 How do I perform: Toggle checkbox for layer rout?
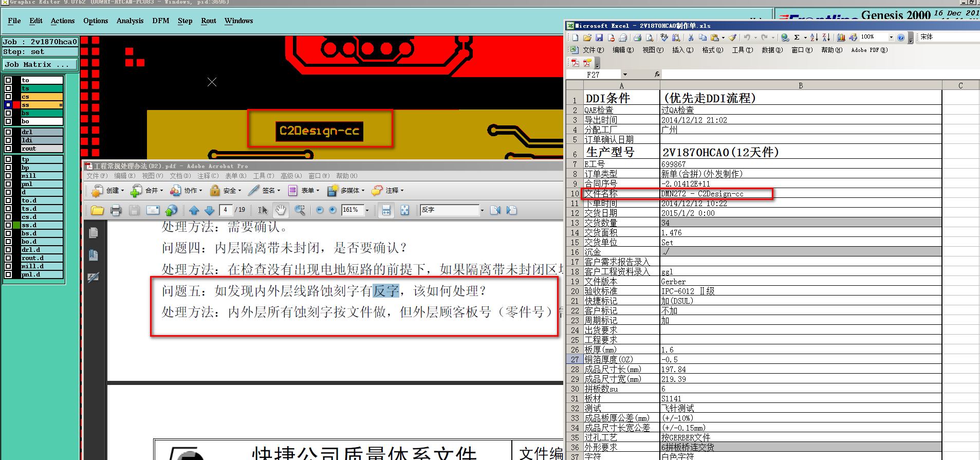[8, 149]
